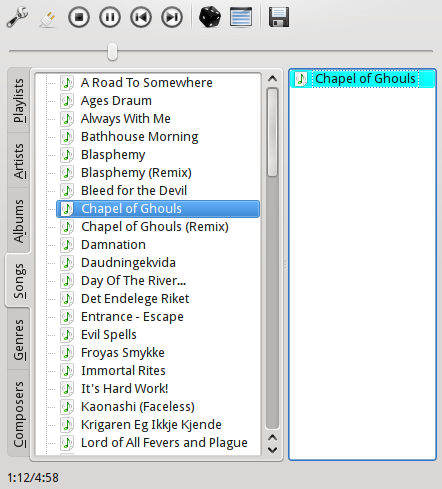Screen dimensions: 442x489
Task: Select song Evil Spells
Action: click(x=109, y=335)
